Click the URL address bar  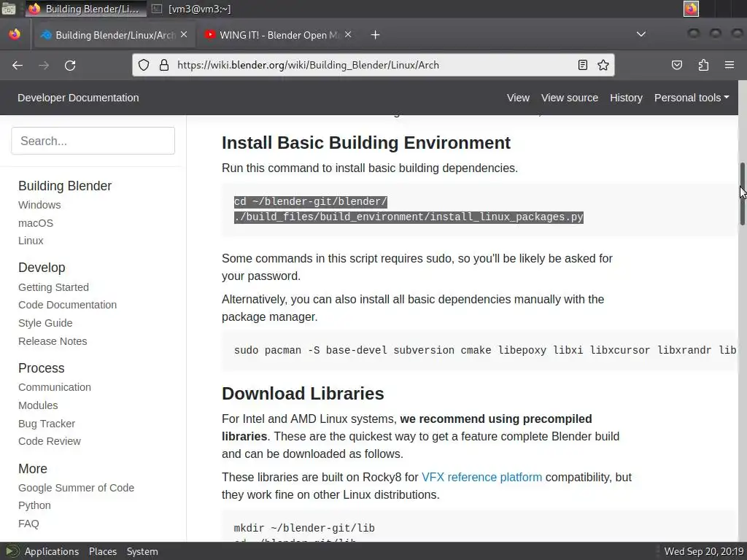373,65
